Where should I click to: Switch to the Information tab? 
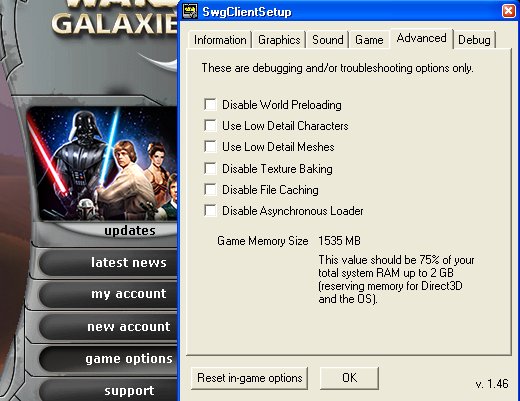click(x=220, y=40)
